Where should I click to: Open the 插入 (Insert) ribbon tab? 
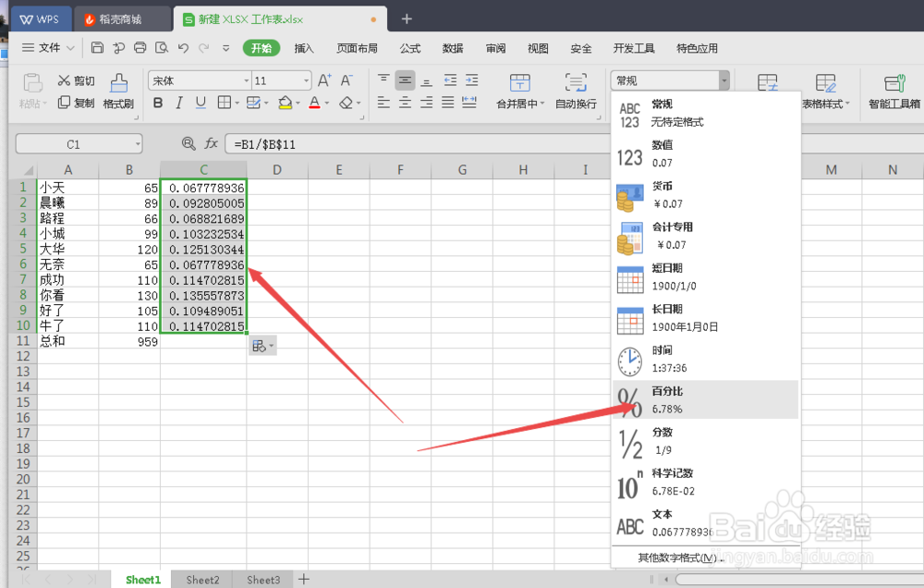click(x=303, y=48)
